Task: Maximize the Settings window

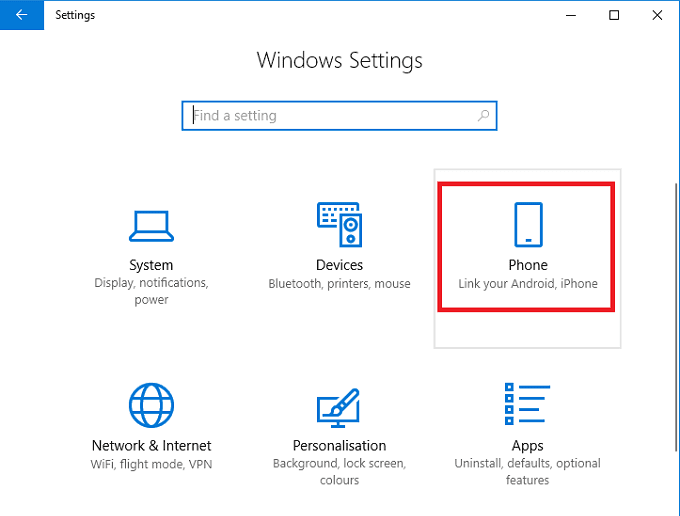Action: pyautogui.click(x=614, y=15)
